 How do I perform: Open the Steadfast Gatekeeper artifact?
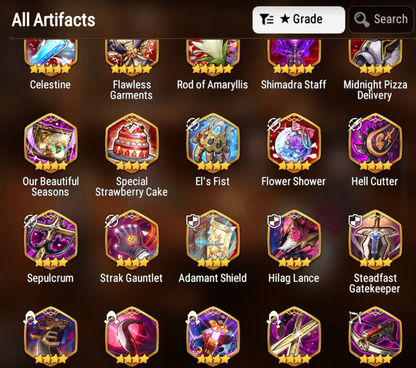(x=375, y=240)
